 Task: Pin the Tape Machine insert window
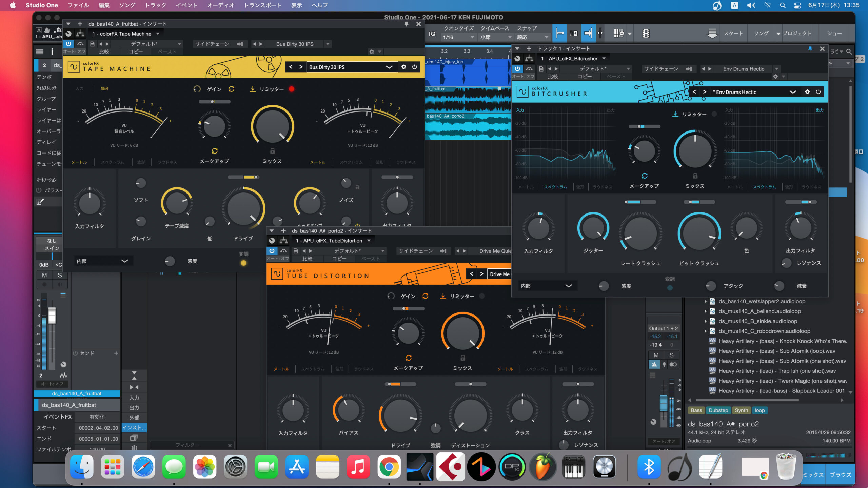[406, 24]
